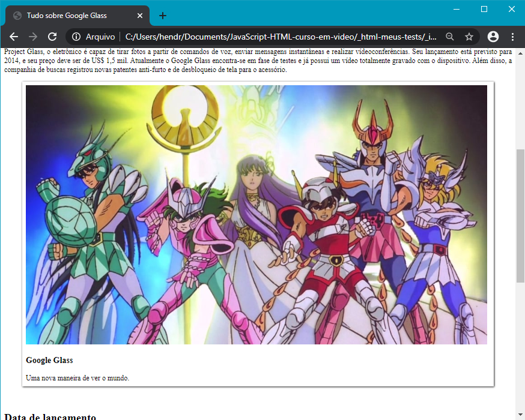Minimize the Chrome window
The width and height of the screenshot is (525, 420).
[x=457, y=10]
